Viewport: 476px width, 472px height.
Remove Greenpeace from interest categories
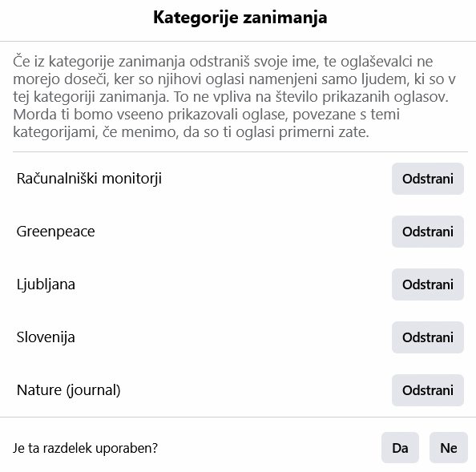coord(428,232)
